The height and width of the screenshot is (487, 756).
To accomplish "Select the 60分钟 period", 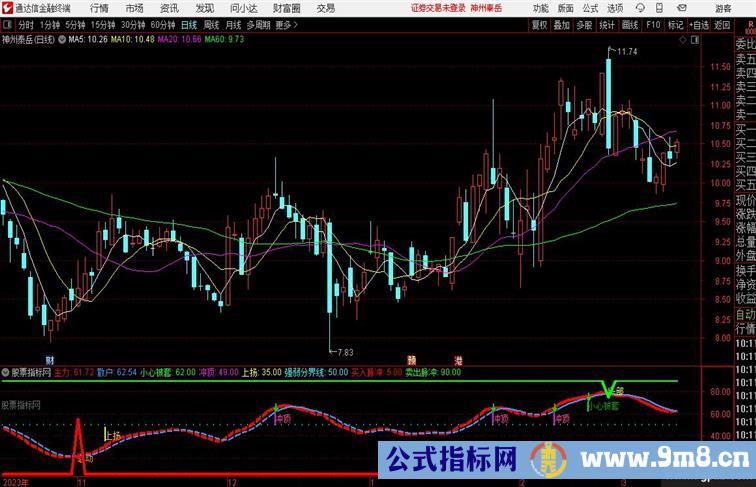I will [163, 25].
